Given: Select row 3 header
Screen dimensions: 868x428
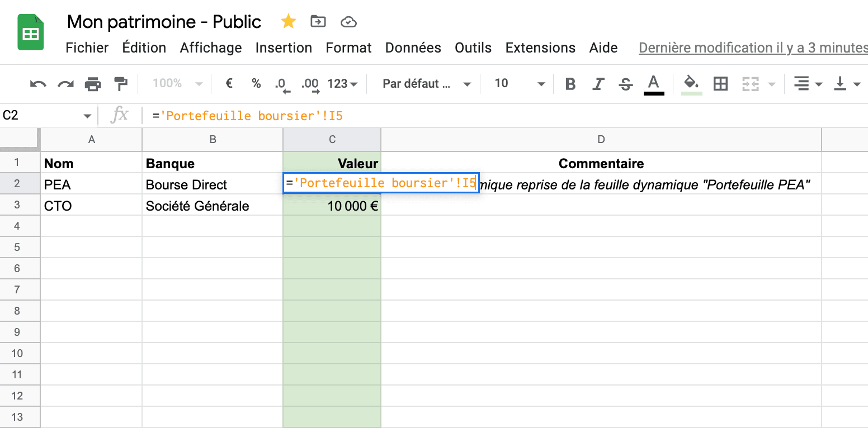Looking at the screenshot, I should (x=20, y=205).
